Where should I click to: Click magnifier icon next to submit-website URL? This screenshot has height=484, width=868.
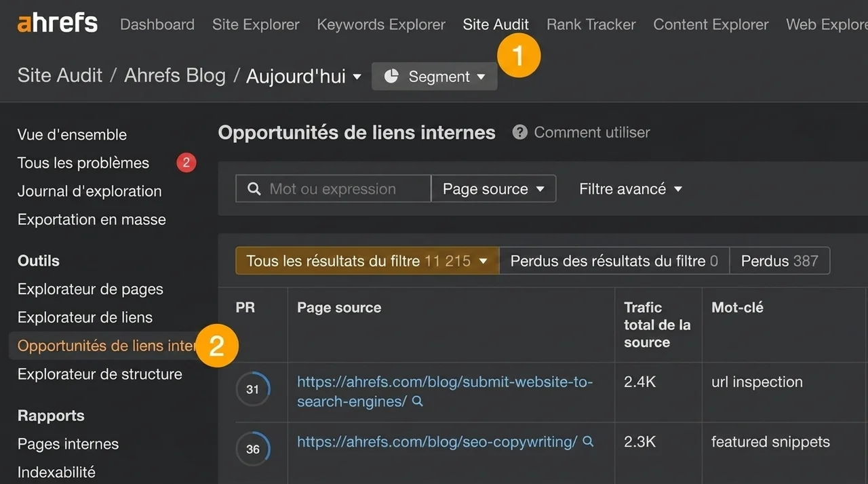click(x=418, y=401)
